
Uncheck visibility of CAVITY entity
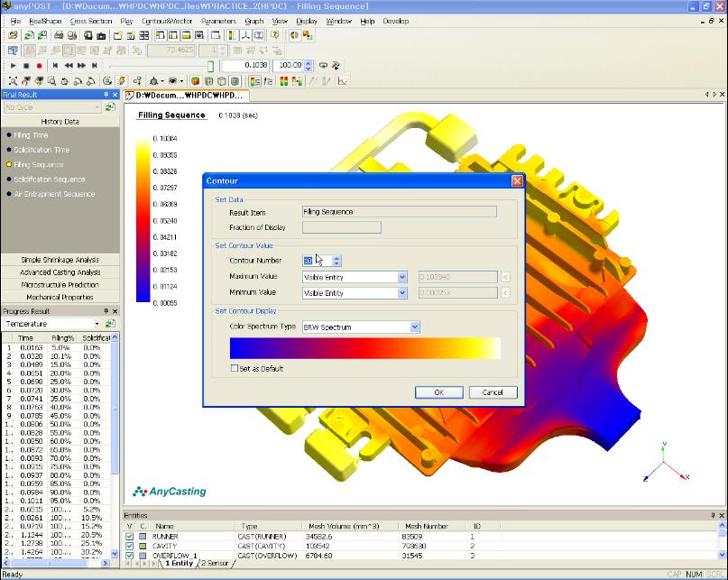pos(130,546)
